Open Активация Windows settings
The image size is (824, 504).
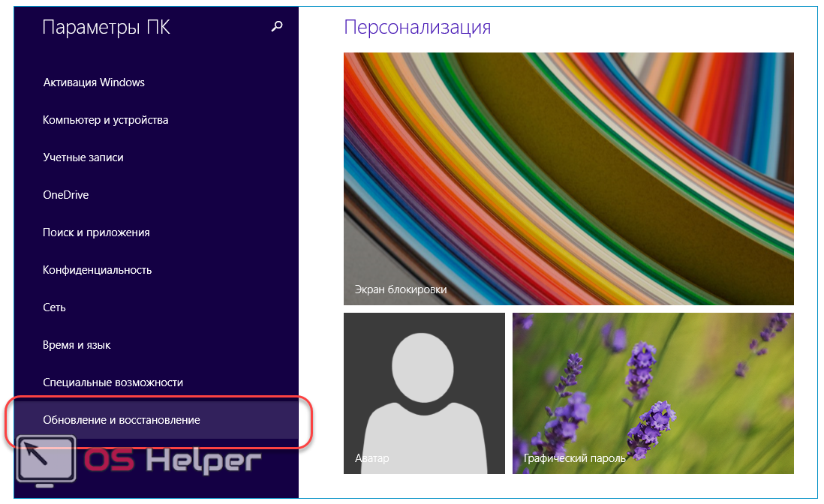tap(94, 82)
